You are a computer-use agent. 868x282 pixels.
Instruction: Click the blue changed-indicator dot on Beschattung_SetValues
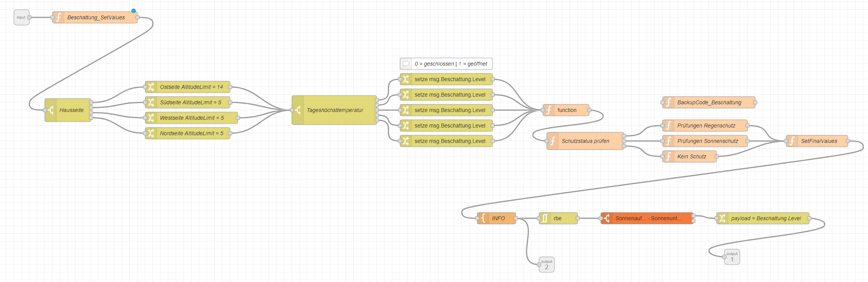(134, 11)
